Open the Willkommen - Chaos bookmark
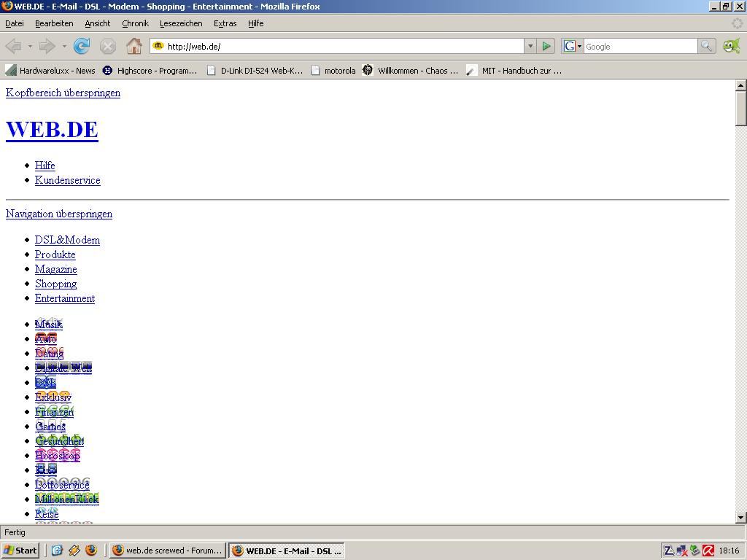This screenshot has height=560, width=747. point(410,71)
